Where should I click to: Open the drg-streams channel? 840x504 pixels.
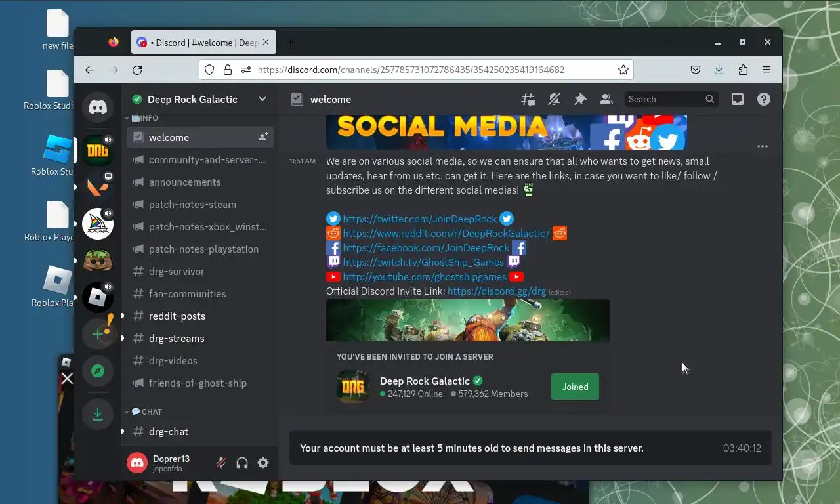coord(200,338)
